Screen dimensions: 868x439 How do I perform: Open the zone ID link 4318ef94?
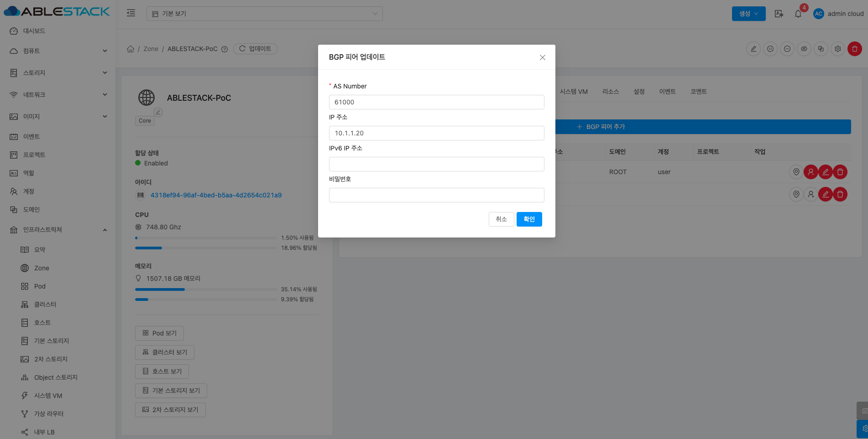click(216, 195)
